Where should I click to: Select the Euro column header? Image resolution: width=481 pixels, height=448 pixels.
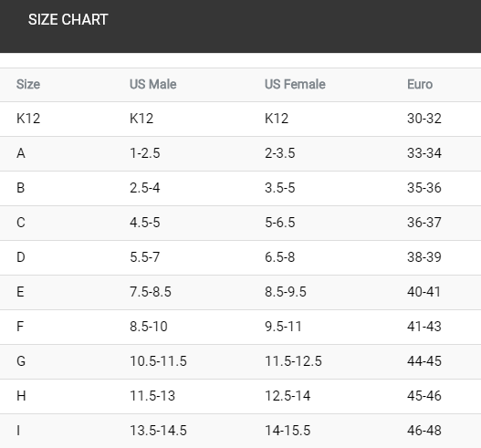tap(420, 84)
